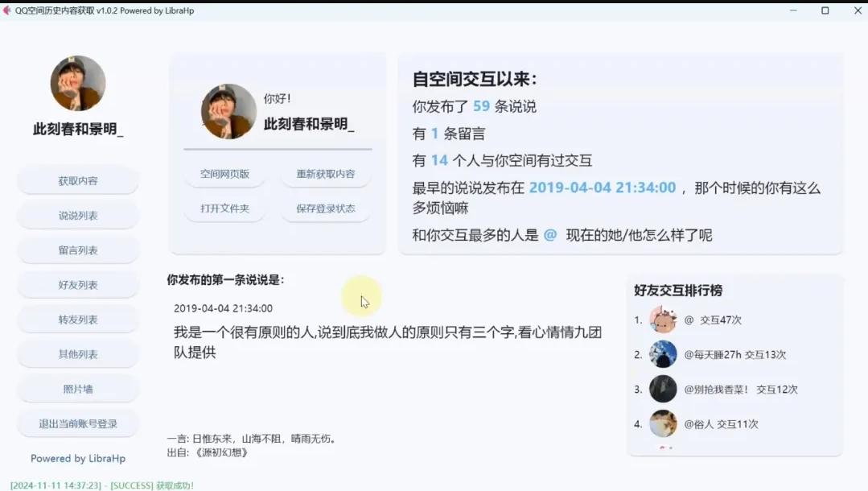The width and height of the screenshot is (868, 491).
Task: Click the blue date '2019-04-04 21:34:00' in the stats
Action: pos(603,188)
